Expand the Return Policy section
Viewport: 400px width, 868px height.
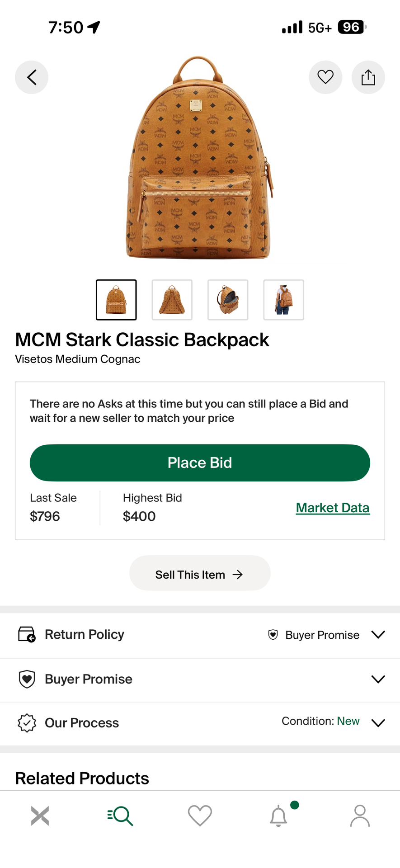click(378, 634)
